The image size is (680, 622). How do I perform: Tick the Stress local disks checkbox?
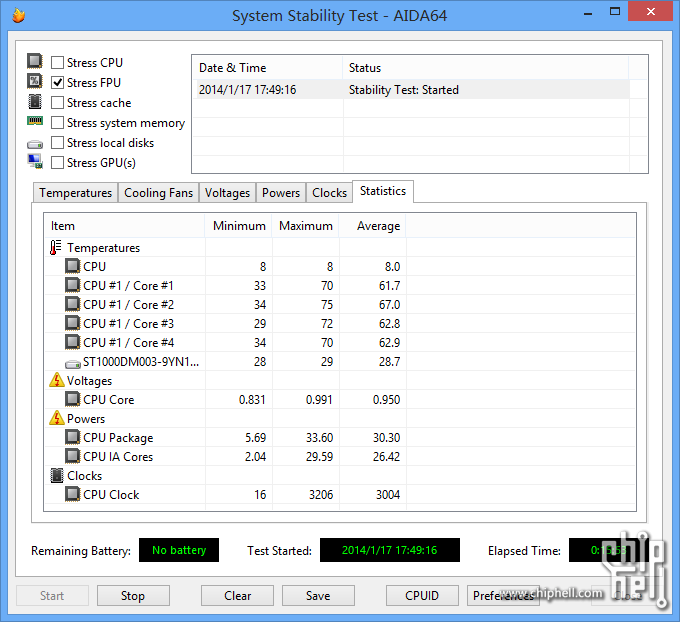coord(57,143)
